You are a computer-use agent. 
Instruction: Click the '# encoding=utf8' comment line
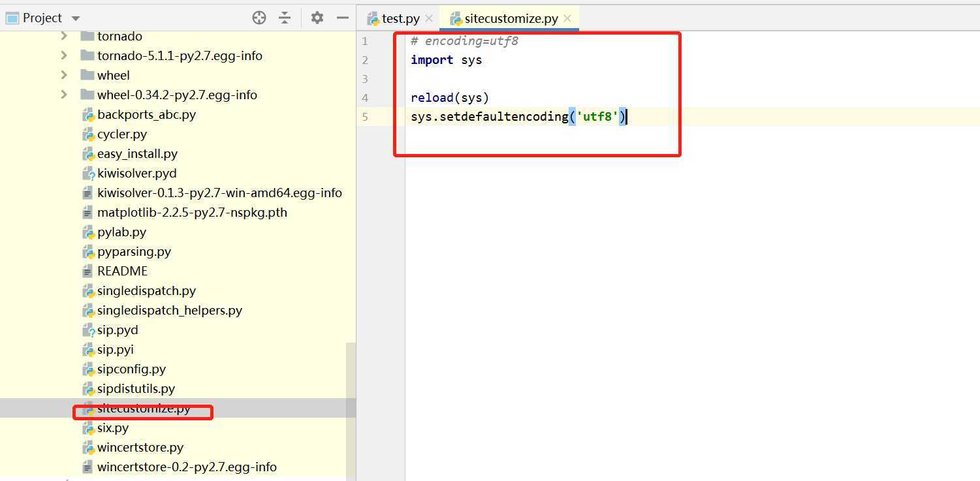pos(464,41)
